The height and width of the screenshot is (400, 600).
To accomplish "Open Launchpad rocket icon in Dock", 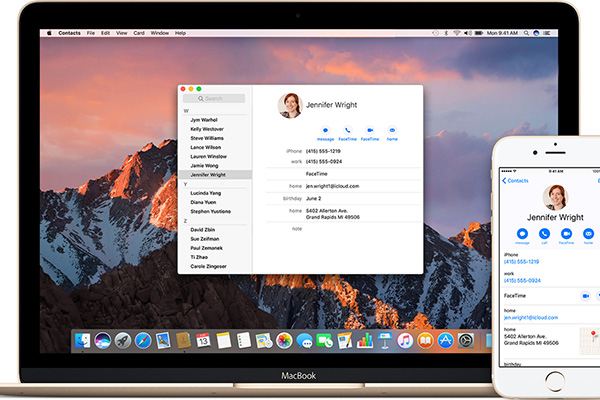I will [x=123, y=341].
